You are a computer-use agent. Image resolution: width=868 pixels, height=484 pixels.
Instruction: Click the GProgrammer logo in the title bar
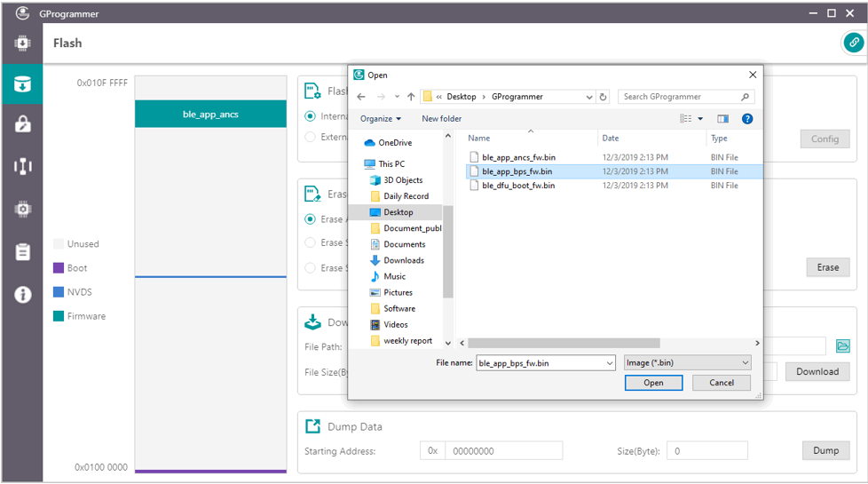(22, 12)
